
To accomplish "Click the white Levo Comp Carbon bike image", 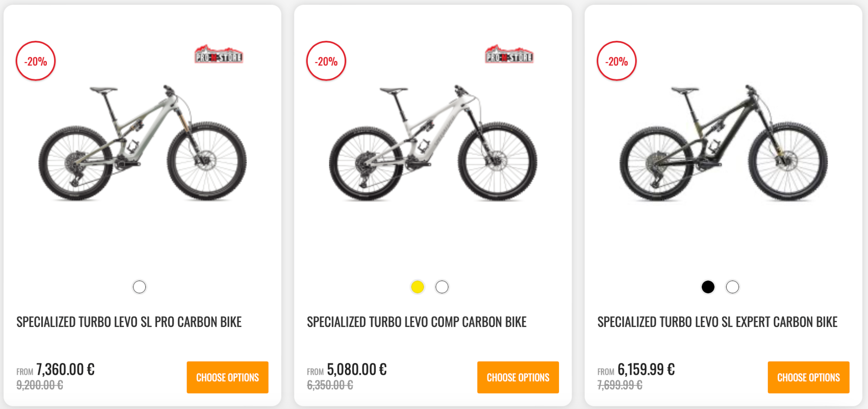I will pyautogui.click(x=433, y=143).
